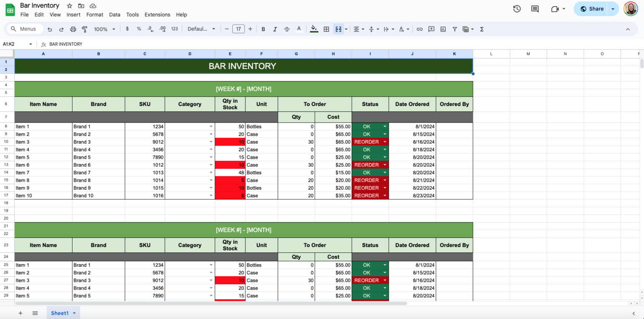Open the version history icon
This screenshot has height=319, width=644.
[x=517, y=8]
